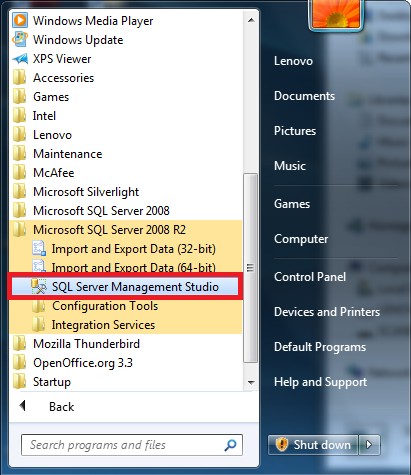Image resolution: width=411 pixels, height=475 pixels.
Task: Select the Startup label
Action: point(52,382)
